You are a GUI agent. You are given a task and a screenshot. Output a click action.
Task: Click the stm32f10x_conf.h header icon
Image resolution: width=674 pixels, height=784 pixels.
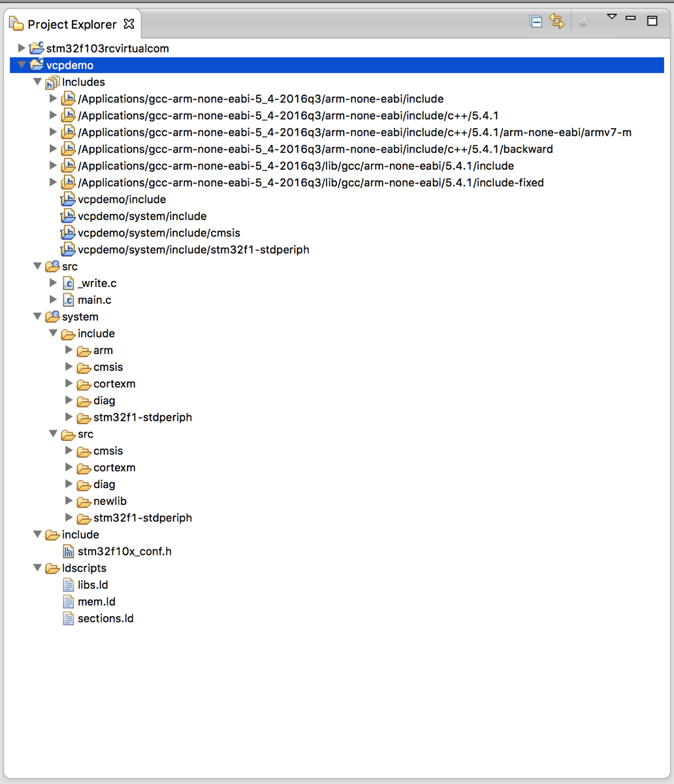point(68,552)
